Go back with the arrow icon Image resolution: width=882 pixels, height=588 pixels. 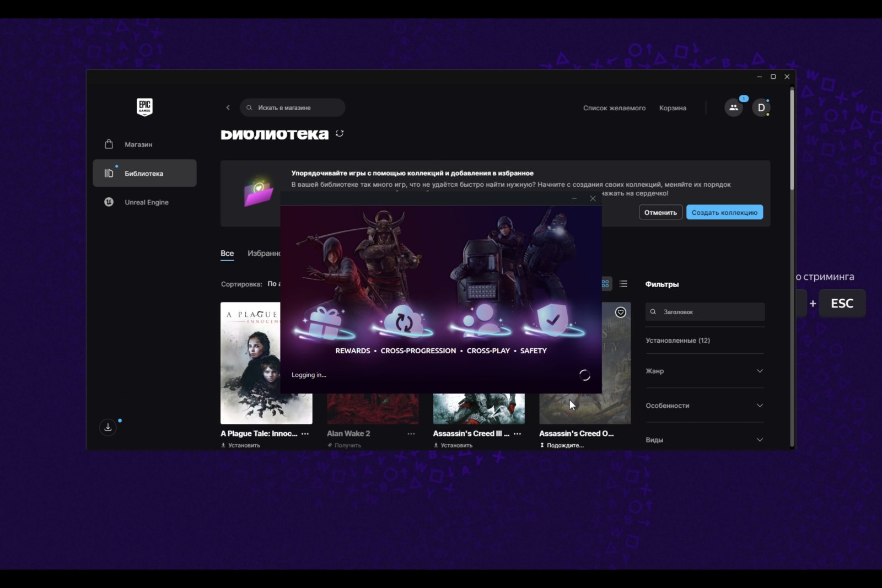tap(228, 107)
